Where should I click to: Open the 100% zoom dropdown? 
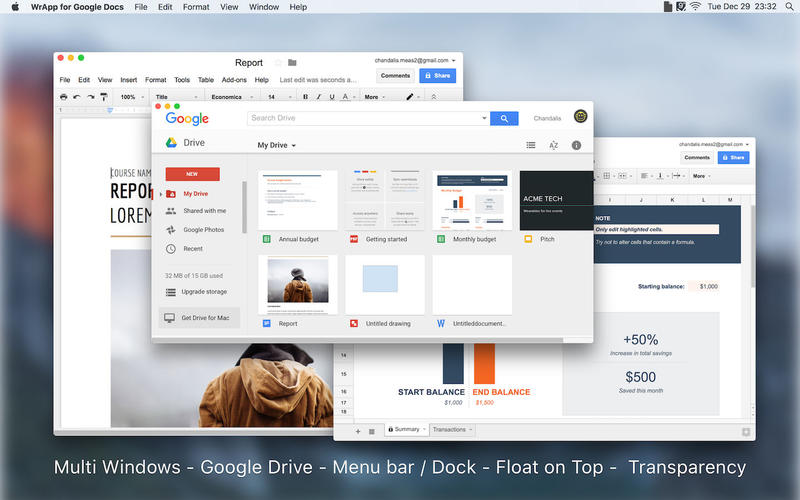tap(130, 97)
